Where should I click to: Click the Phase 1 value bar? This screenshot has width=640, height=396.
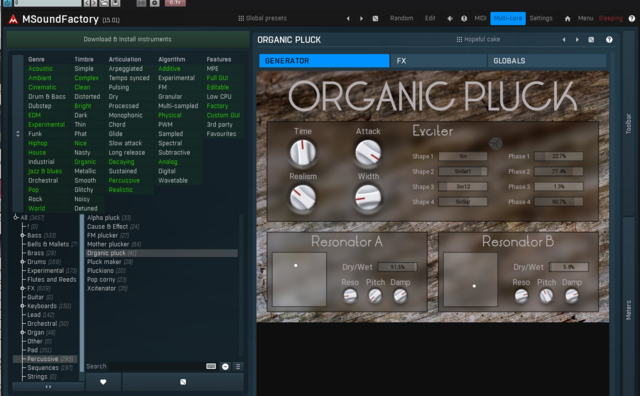[x=559, y=156]
